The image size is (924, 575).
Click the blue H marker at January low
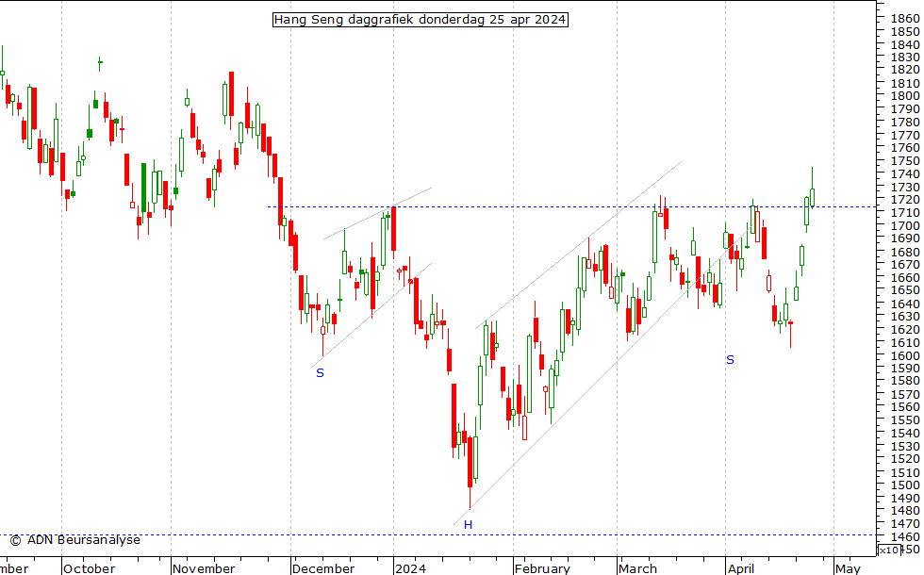tap(468, 525)
